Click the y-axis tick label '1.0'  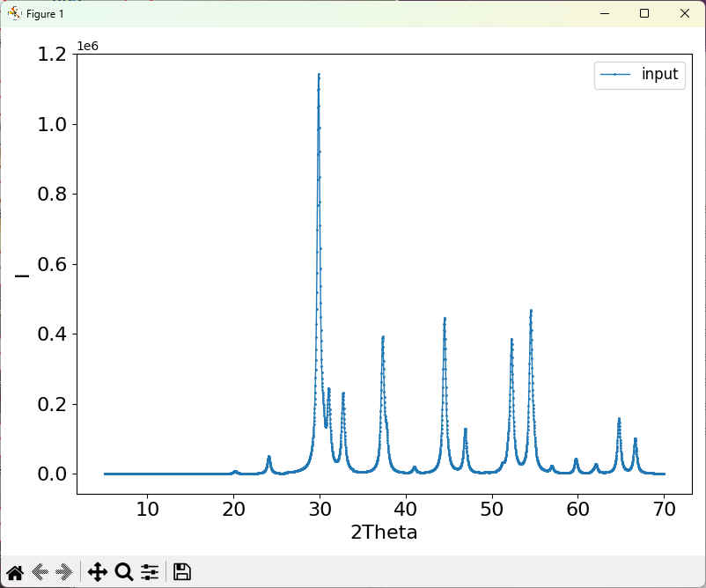pyautogui.click(x=52, y=124)
